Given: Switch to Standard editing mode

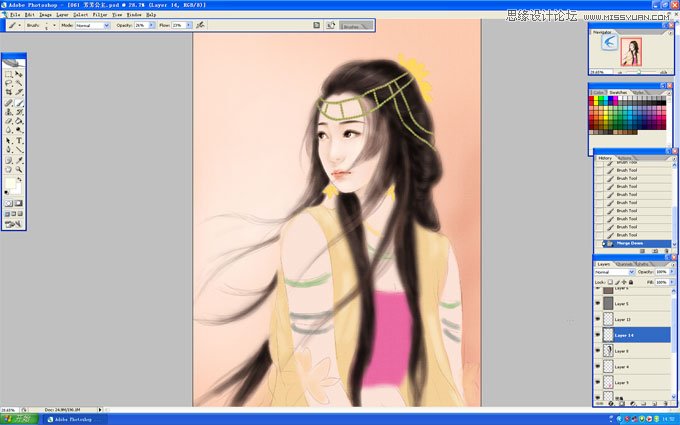Looking at the screenshot, I should pos(9,203).
